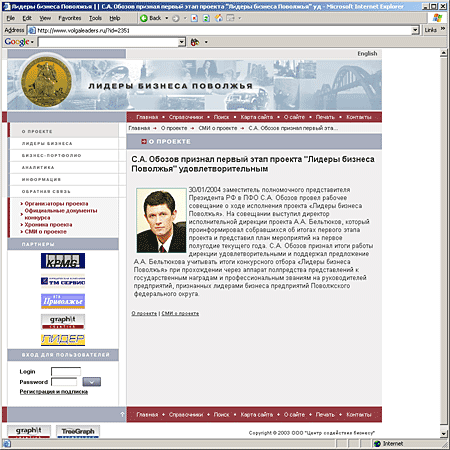Viewport: 450px width, 450px height.
Task: Click Контакты in the top red navigation
Action: click(x=359, y=117)
